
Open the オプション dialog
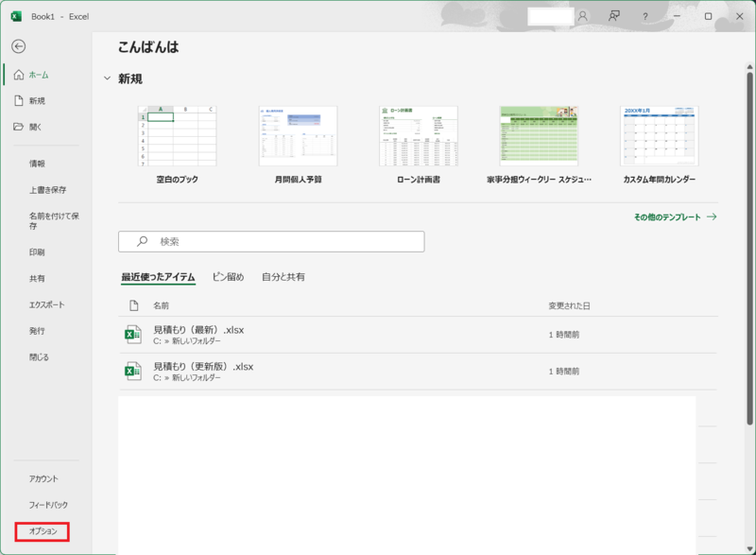coord(40,532)
